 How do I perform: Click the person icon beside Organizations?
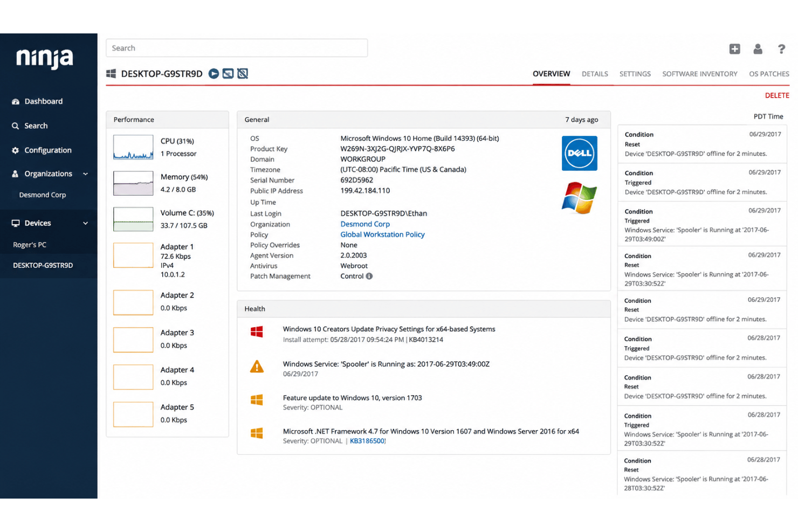point(15,174)
